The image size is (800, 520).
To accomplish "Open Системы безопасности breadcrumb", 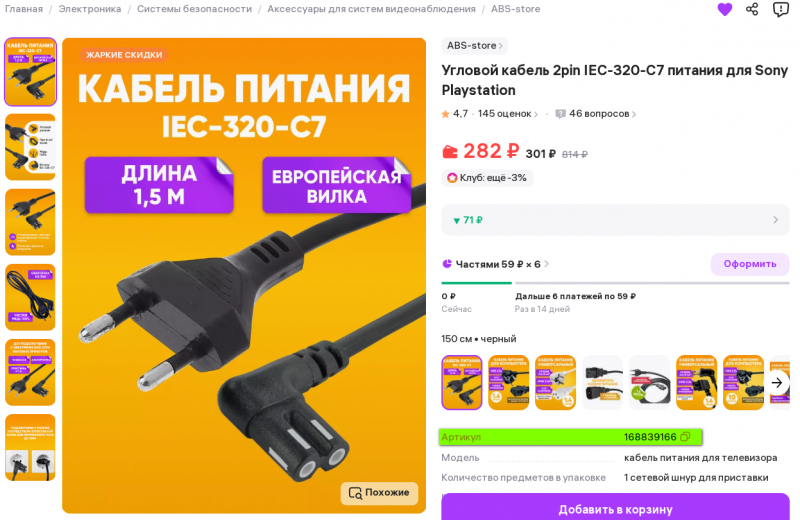I will (x=194, y=9).
